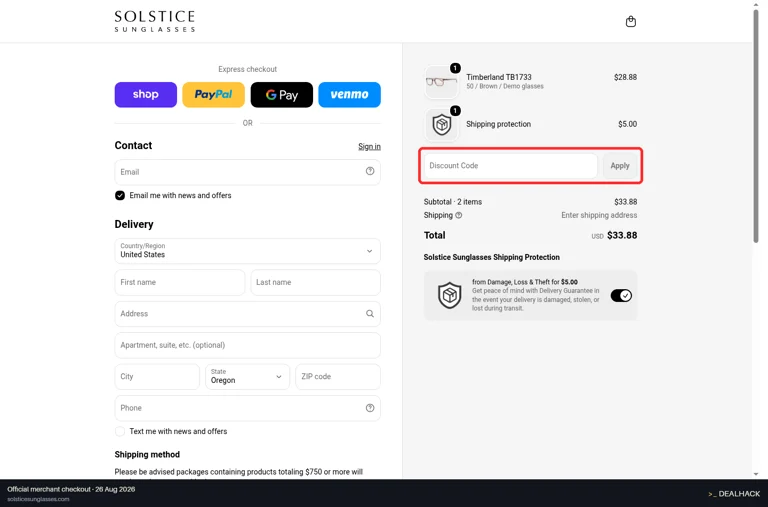Screen dimensions: 768x507
Task: Click the Timberland price $28.88
Action: click(x=625, y=77)
